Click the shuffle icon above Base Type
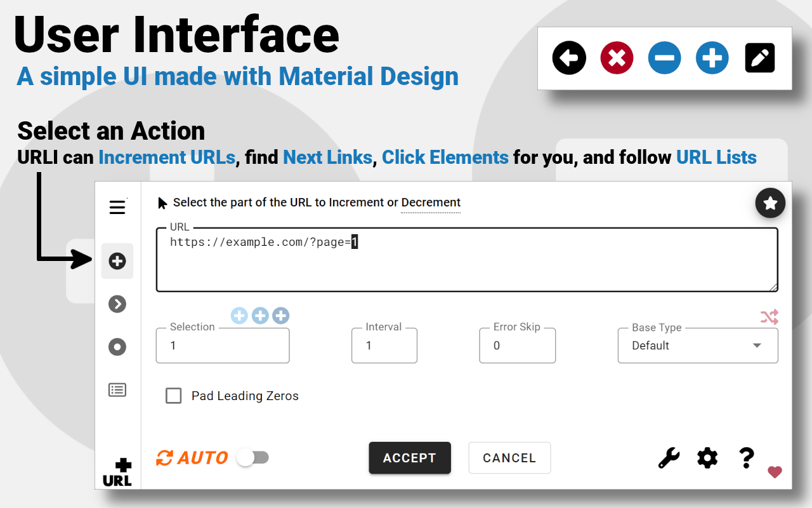This screenshot has width=812, height=508. [x=769, y=316]
